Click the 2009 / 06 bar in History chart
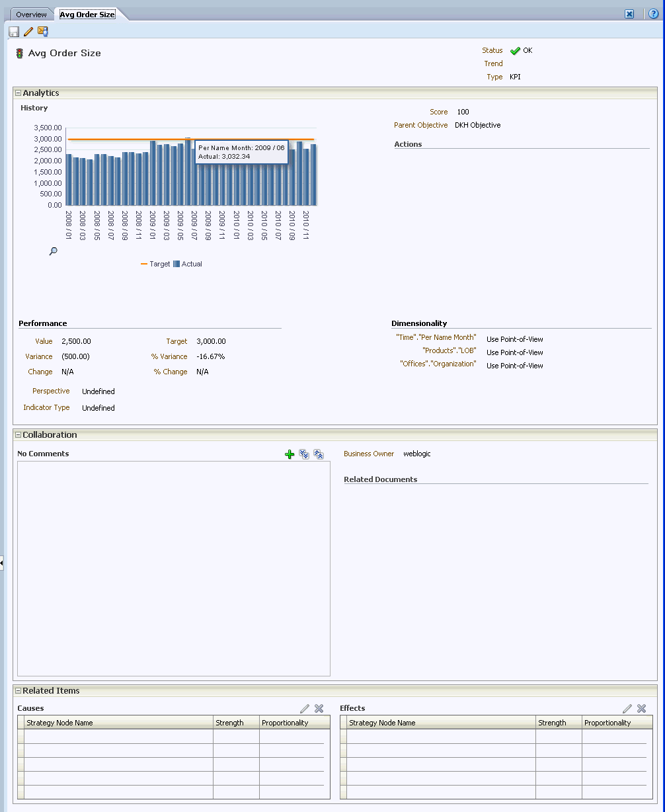The image size is (665, 812). 188,172
